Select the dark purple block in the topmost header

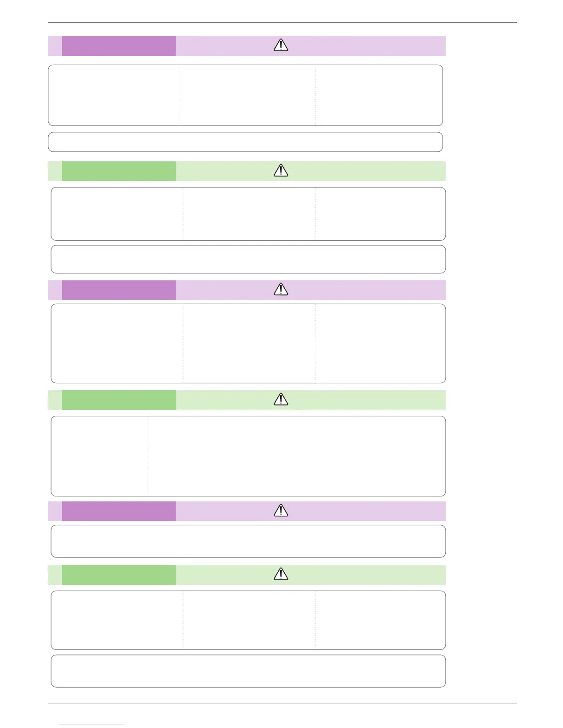(x=119, y=46)
